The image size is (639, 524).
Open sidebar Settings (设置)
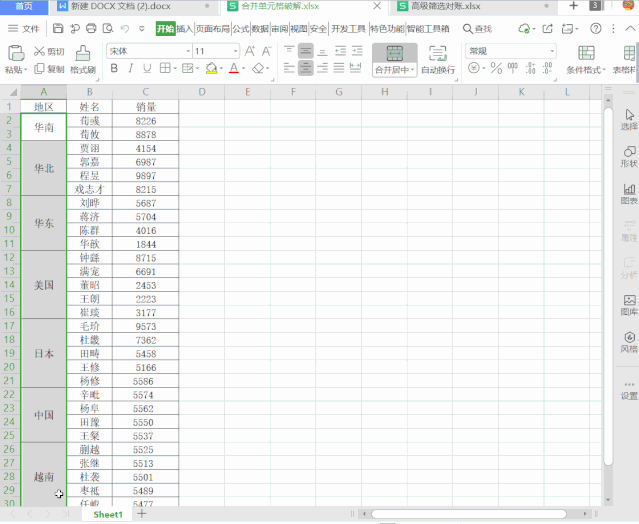(629, 390)
